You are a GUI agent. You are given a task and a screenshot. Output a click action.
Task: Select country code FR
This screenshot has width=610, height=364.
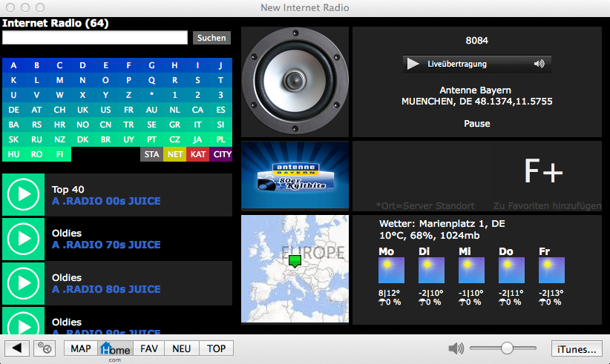[129, 110]
